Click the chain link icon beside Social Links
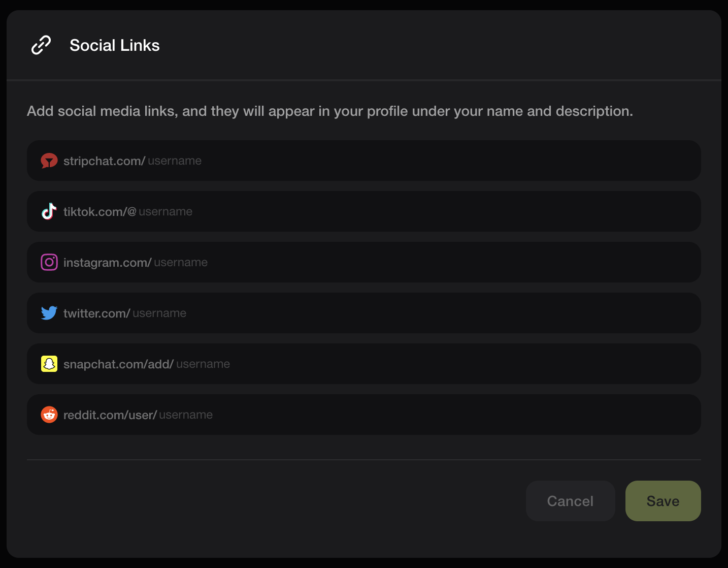 (41, 45)
